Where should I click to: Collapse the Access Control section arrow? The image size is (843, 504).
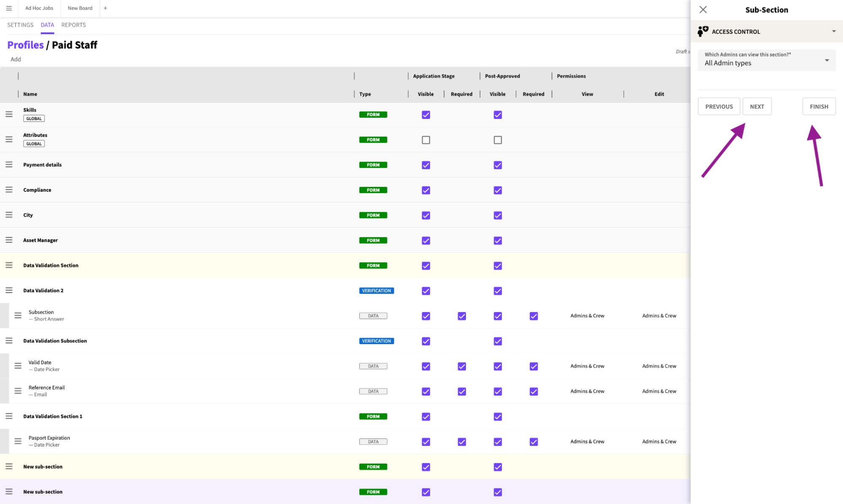834,32
